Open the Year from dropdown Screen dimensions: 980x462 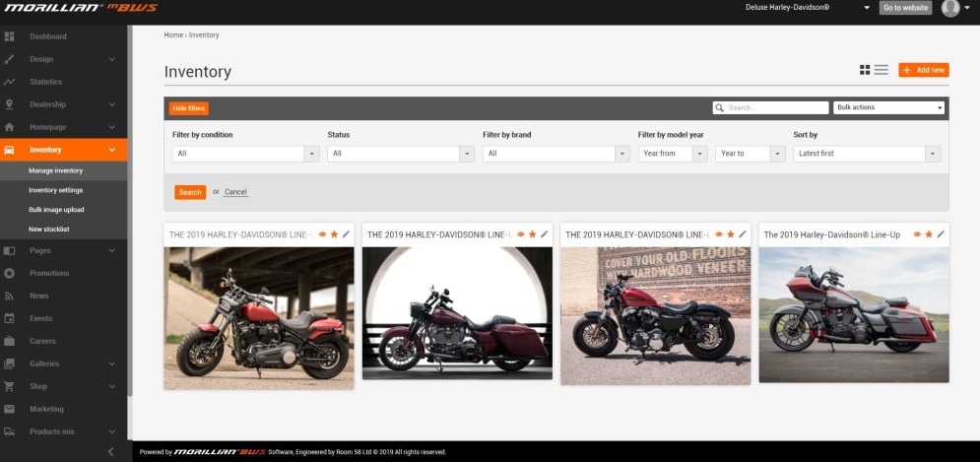tap(673, 154)
